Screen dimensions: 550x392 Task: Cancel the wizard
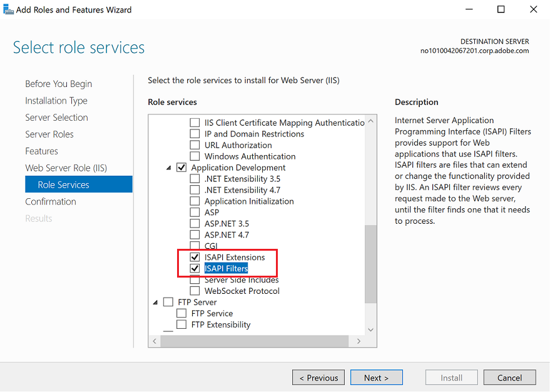(509, 378)
